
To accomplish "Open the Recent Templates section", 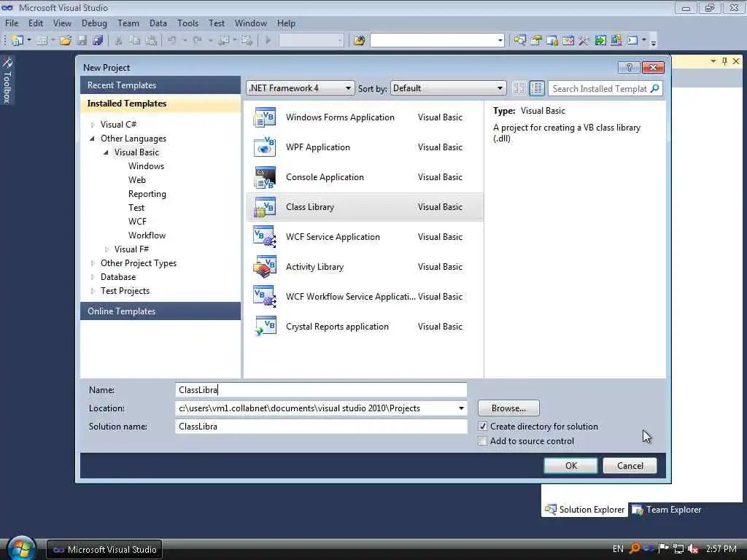I will 160,85.
